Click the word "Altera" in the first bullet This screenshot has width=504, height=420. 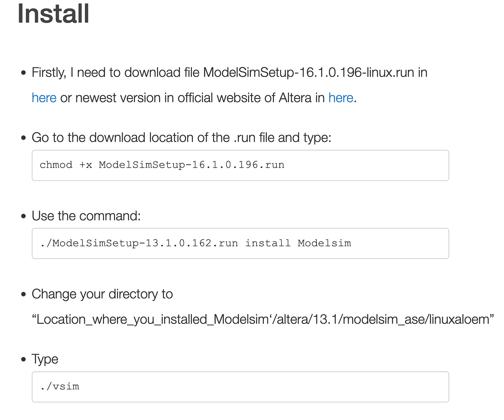pyautogui.click(x=295, y=98)
